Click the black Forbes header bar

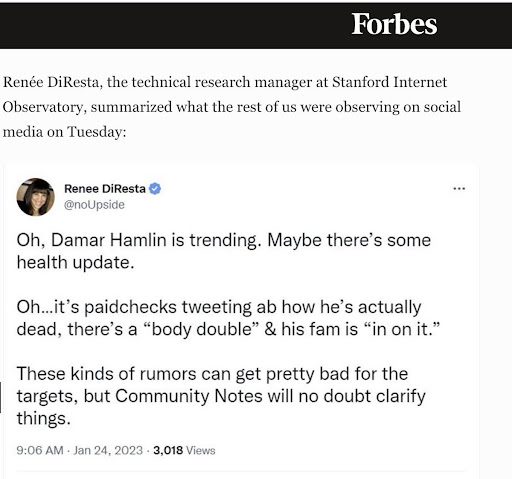pyautogui.click(x=256, y=25)
